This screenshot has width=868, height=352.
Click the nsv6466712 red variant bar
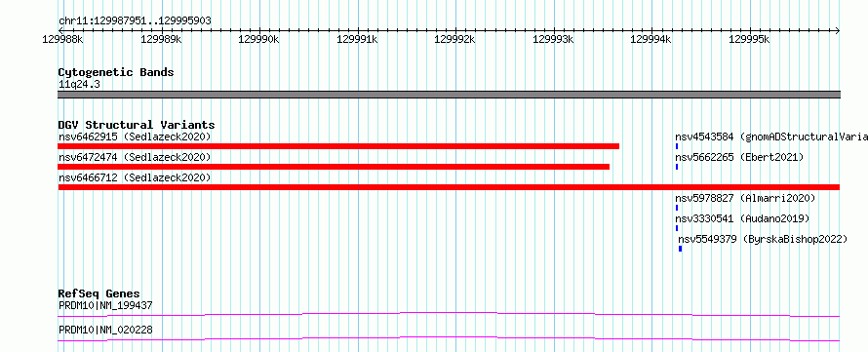(x=449, y=187)
